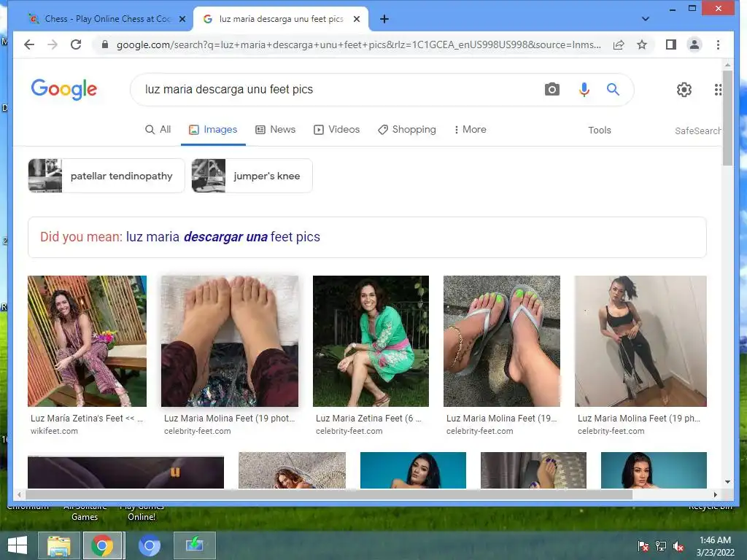Click the address bar URL
Screen dimensions: 747x560
[x=358, y=44]
